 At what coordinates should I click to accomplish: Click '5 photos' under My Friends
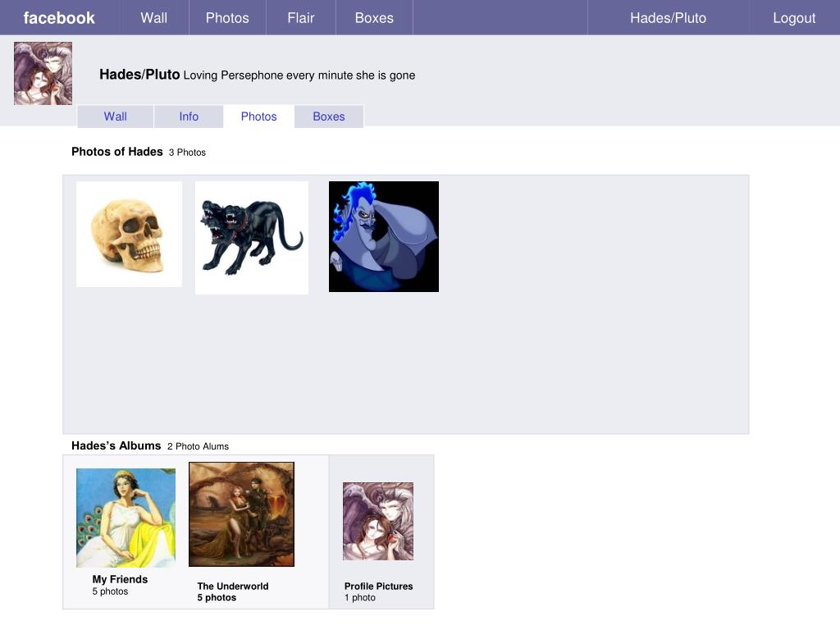[x=110, y=591]
